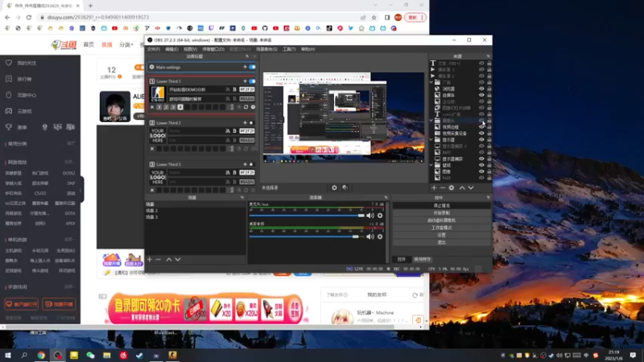Image resolution: width=644 pixels, height=362 pixels.
Task: Open the 文件 (File) menu
Action: (x=153, y=49)
